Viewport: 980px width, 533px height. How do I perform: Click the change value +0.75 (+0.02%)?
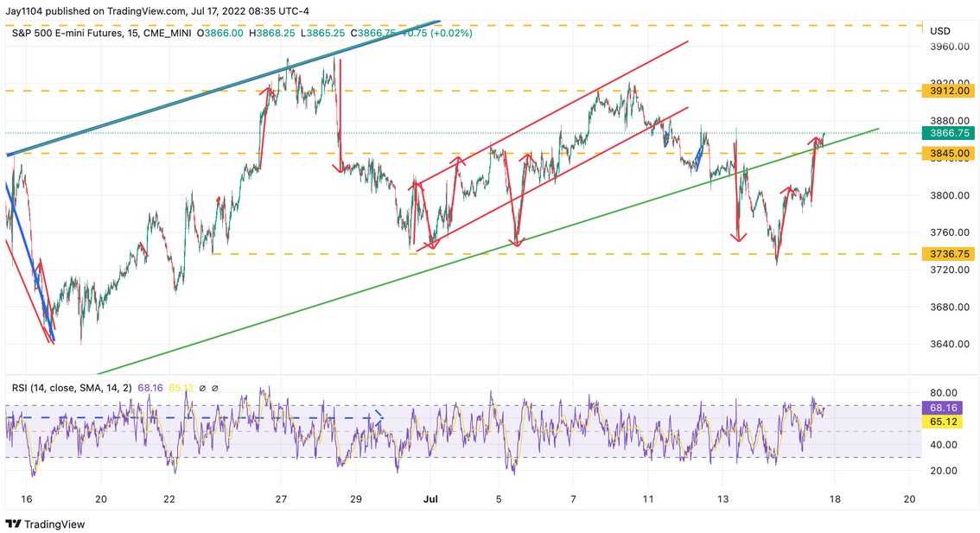[436, 33]
